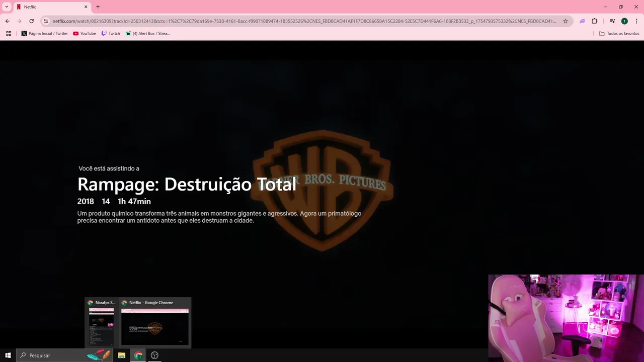
Task: Open the Alert Box / Streamlabs bookmark
Action: coord(148,34)
